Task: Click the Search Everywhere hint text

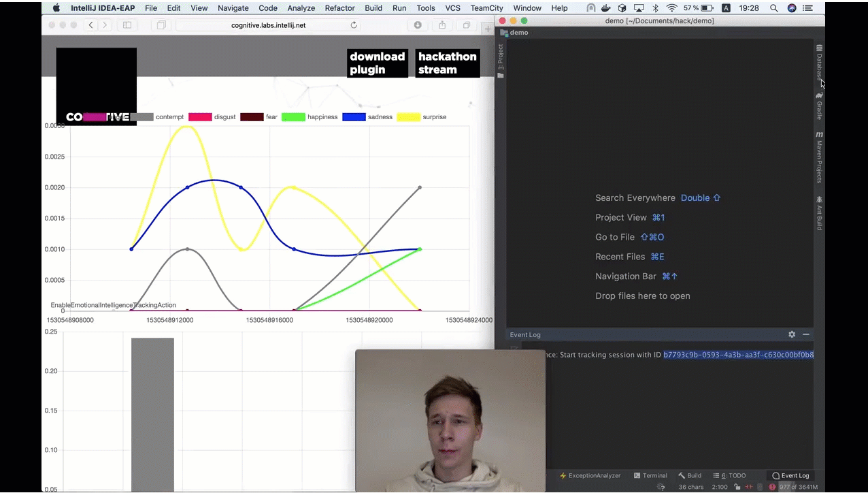Action: 635,198
